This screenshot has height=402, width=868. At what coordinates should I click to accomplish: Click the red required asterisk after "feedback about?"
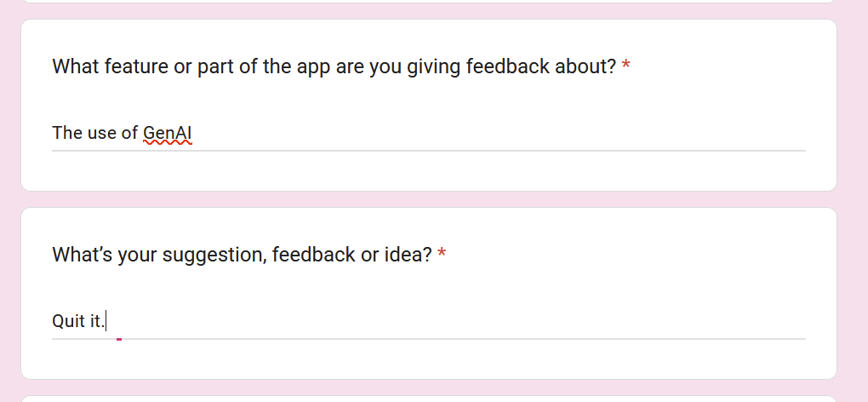626,66
